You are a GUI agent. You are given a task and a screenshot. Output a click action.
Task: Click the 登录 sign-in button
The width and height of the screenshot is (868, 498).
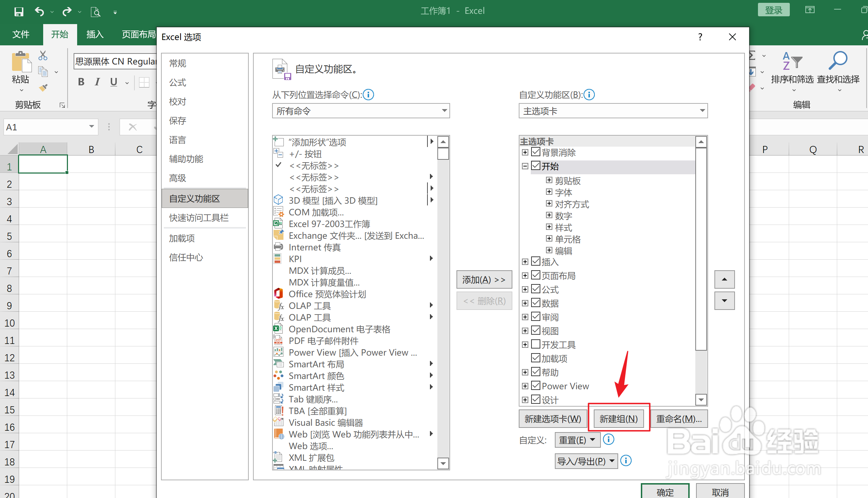point(774,10)
